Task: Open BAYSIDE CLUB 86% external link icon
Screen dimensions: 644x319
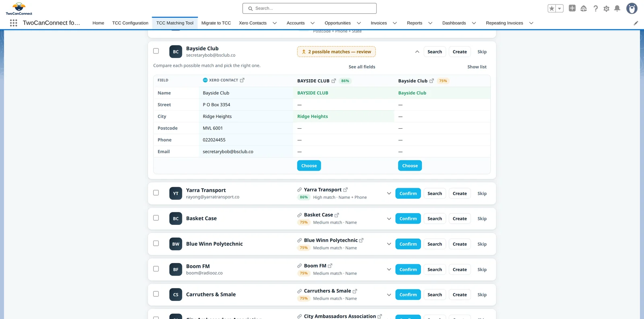Action: click(x=334, y=81)
